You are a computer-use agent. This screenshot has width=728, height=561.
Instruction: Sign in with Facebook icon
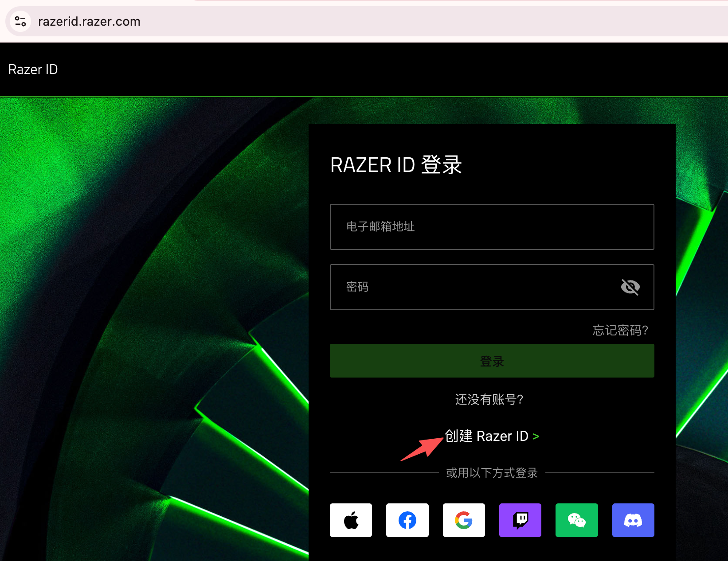[x=407, y=520]
